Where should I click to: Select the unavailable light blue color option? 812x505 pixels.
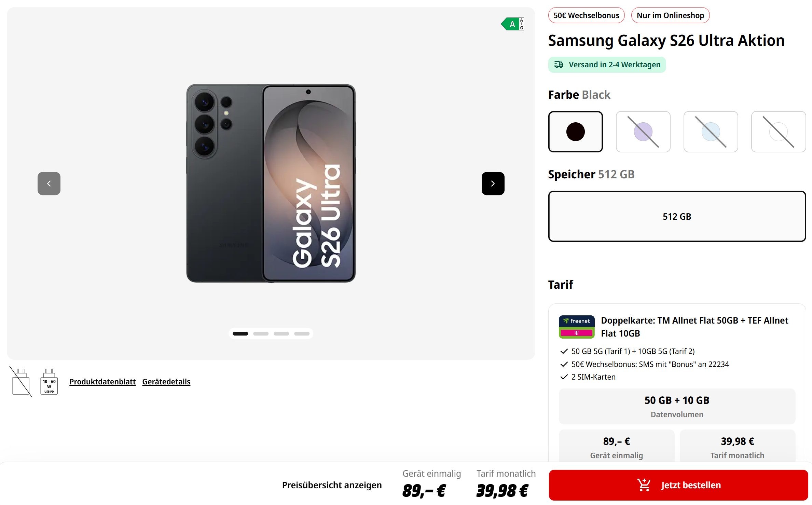pyautogui.click(x=711, y=132)
